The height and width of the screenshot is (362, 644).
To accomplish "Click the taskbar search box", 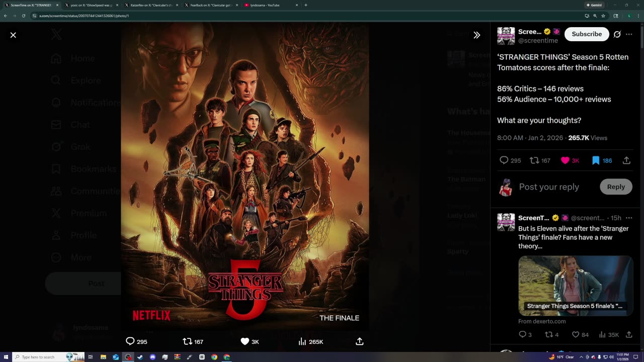I will pos(48,357).
